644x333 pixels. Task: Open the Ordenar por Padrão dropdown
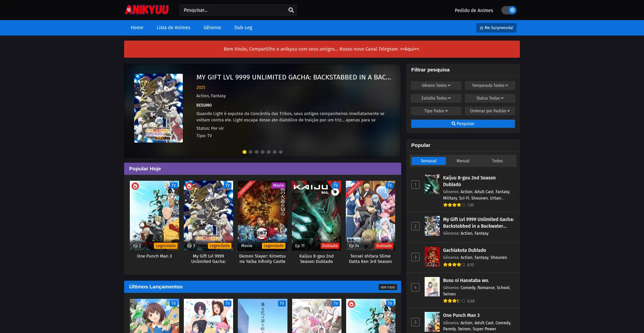click(490, 111)
